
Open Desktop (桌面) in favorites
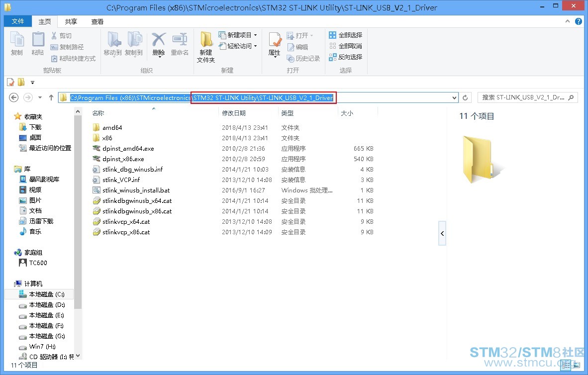pos(35,138)
